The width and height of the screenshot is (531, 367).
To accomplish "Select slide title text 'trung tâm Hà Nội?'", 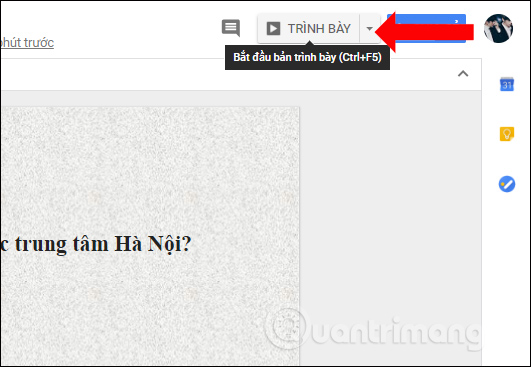I will point(103,244).
